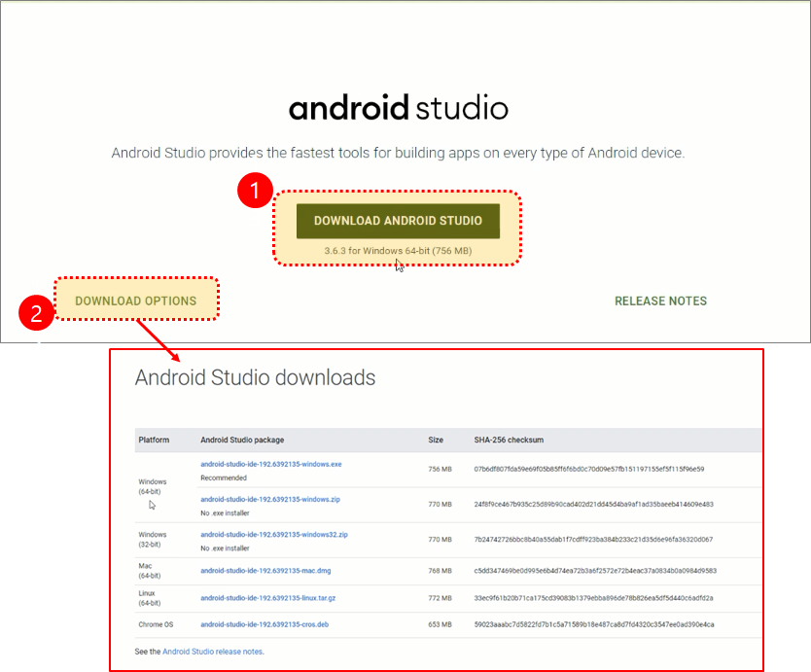Click the 3.6.3 for Windows 64-bit text
811x672 pixels.
398,251
